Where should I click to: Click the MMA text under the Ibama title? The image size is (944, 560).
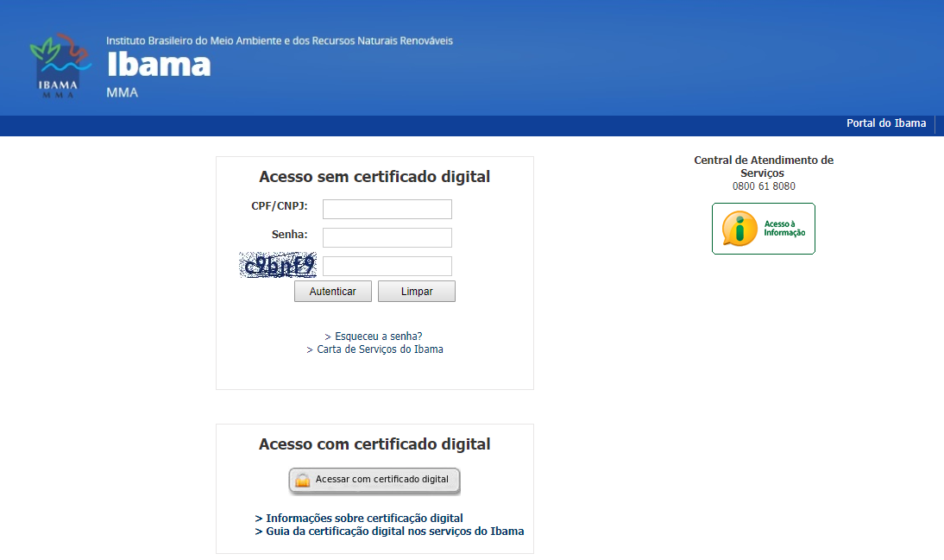point(123,92)
